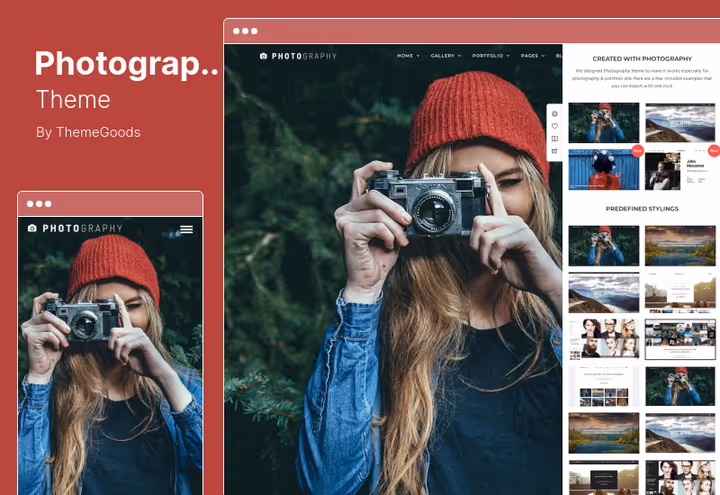Click the shopping cart icon in side panel
Image resolution: width=720 pixels, height=495 pixels.
[555, 151]
